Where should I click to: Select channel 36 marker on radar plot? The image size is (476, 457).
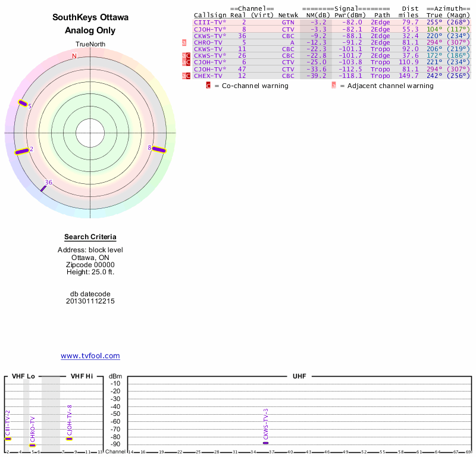click(43, 189)
